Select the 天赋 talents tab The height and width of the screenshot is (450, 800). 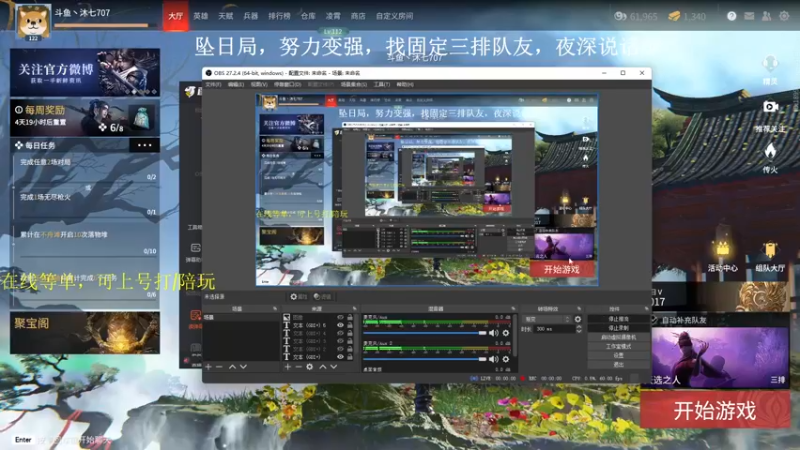coord(226,16)
